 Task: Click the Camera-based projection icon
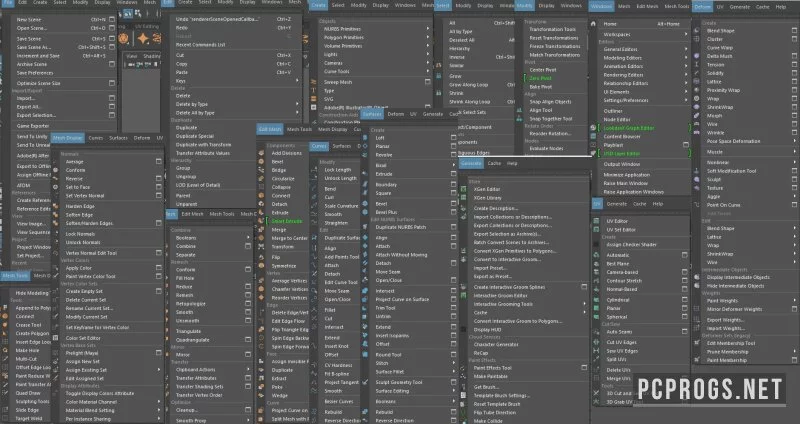tap(596, 272)
